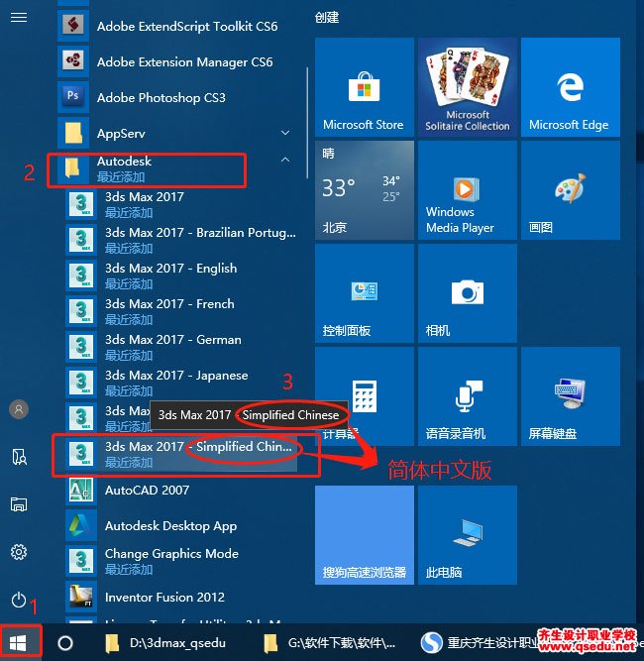Click 'Inventor Fusion 2012' label
This screenshot has height=661, width=644.
click(x=164, y=597)
